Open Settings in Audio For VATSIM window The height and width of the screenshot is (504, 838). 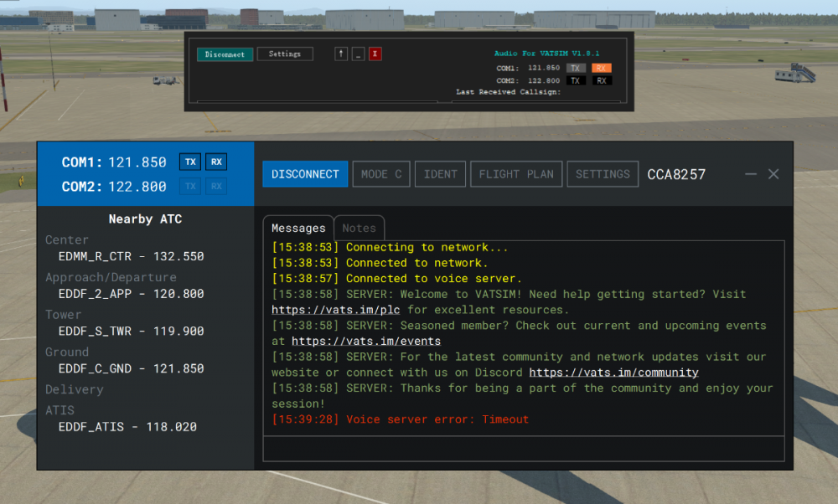click(x=285, y=54)
